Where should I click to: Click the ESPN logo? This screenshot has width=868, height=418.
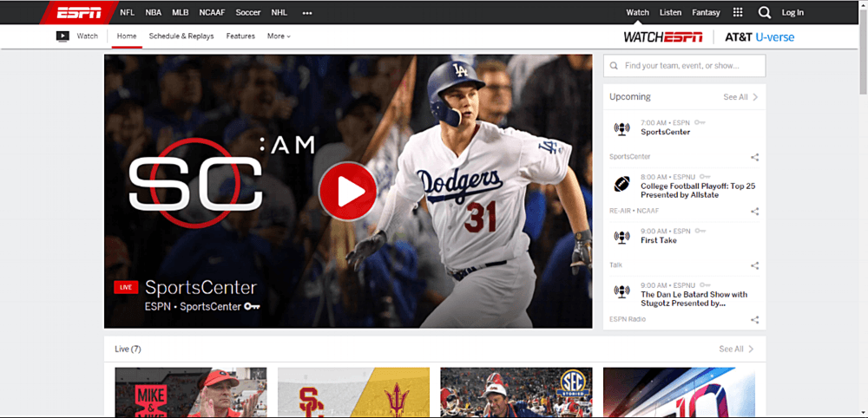(79, 12)
